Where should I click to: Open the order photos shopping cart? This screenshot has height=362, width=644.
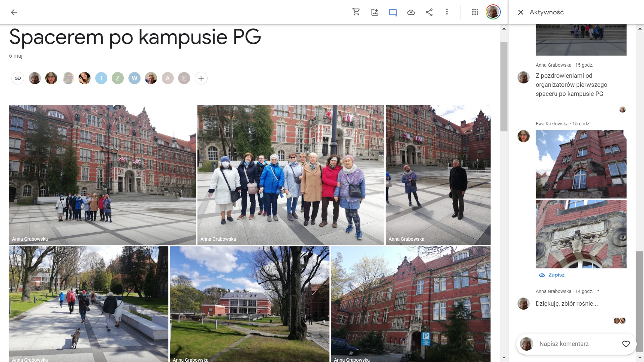[x=356, y=12]
